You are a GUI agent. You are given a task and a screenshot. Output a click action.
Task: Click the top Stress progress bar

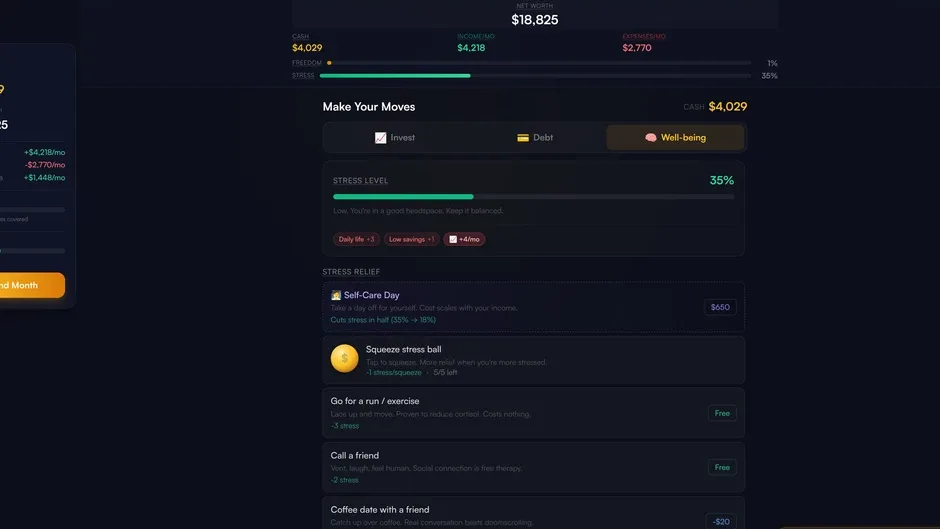click(x=535, y=76)
